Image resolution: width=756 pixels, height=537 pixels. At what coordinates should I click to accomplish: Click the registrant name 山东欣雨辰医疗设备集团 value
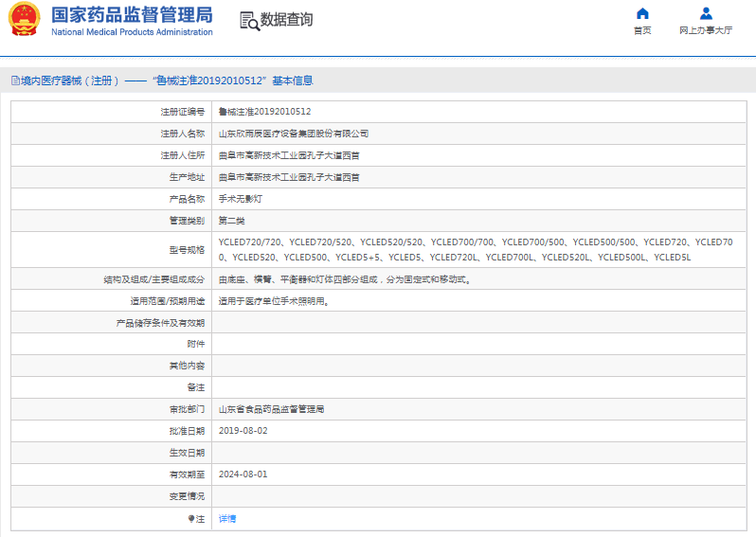[x=293, y=134]
